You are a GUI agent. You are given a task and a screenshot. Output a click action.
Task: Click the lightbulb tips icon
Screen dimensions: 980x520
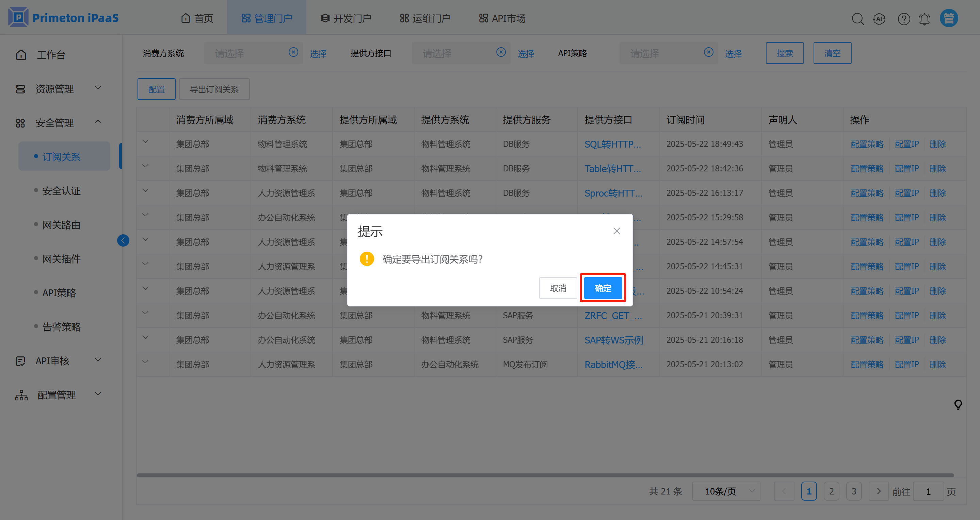(958, 404)
